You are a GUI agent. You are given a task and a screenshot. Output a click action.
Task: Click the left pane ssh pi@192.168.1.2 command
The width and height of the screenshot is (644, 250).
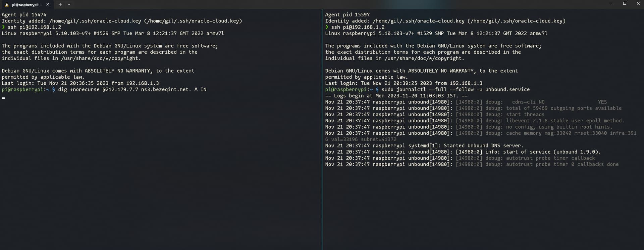coord(34,27)
